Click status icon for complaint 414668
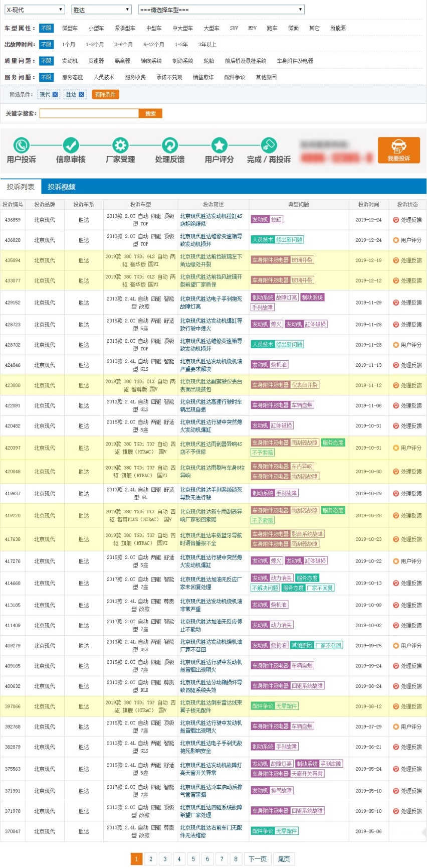 pyautogui.click(x=396, y=583)
